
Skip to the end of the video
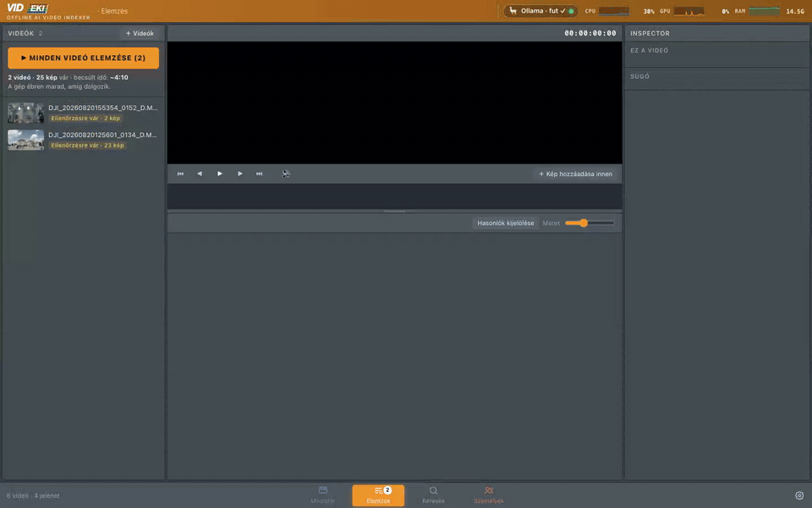[x=260, y=174]
